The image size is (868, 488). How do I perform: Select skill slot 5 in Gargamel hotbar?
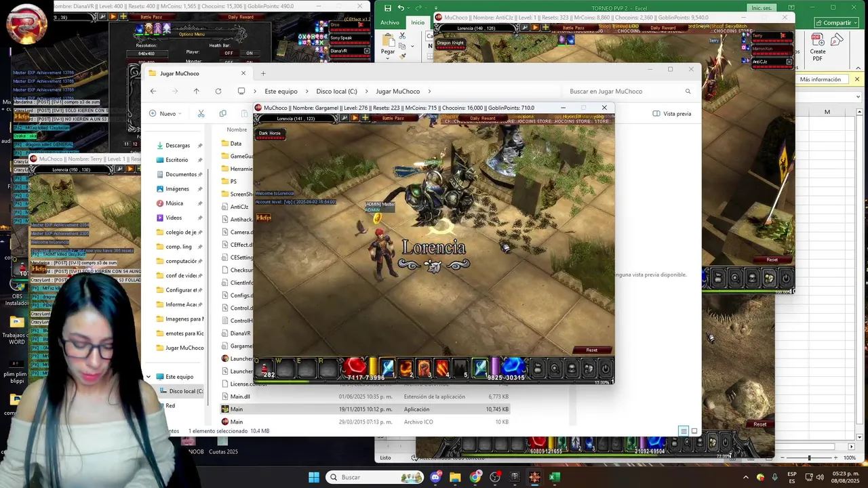coord(460,368)
